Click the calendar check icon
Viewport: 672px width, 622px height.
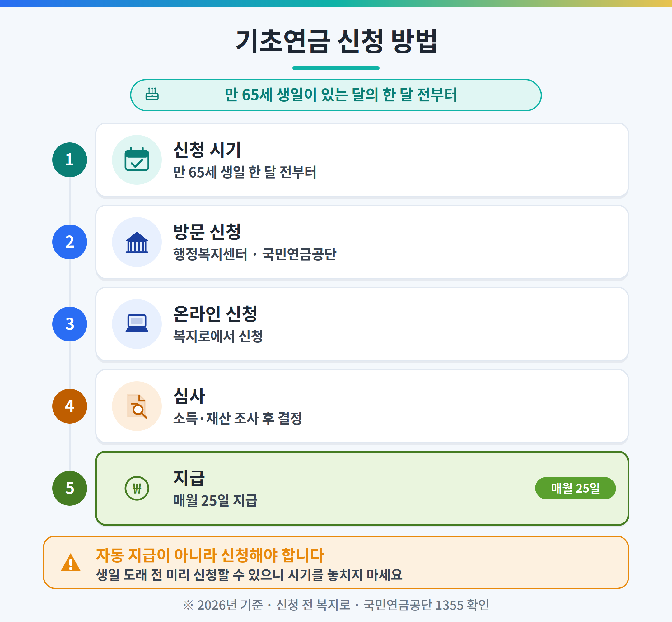click(x=137, y=160)
